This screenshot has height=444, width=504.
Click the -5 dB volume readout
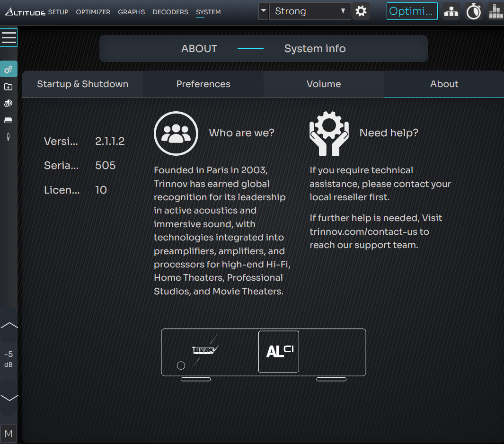[9, 359]
